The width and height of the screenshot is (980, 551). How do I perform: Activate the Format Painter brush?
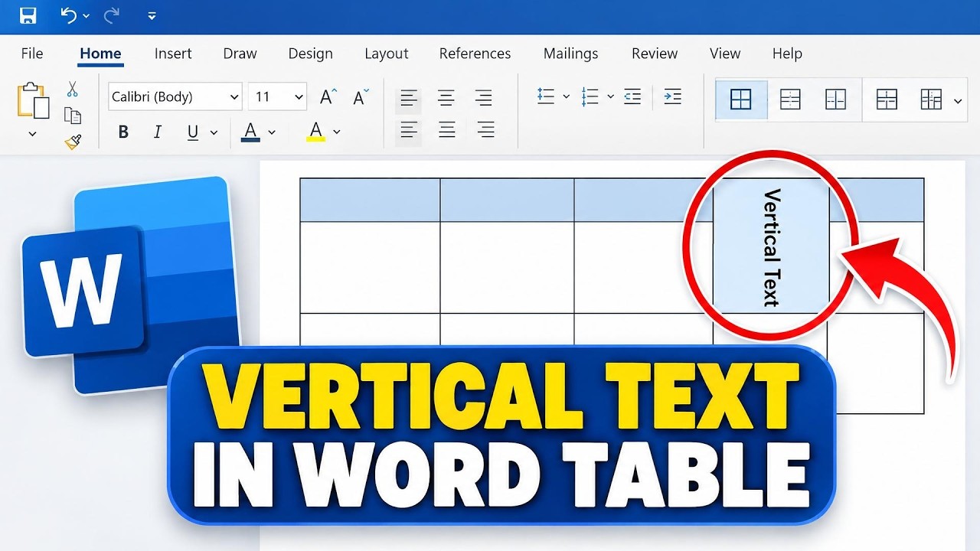pos(73,142)
